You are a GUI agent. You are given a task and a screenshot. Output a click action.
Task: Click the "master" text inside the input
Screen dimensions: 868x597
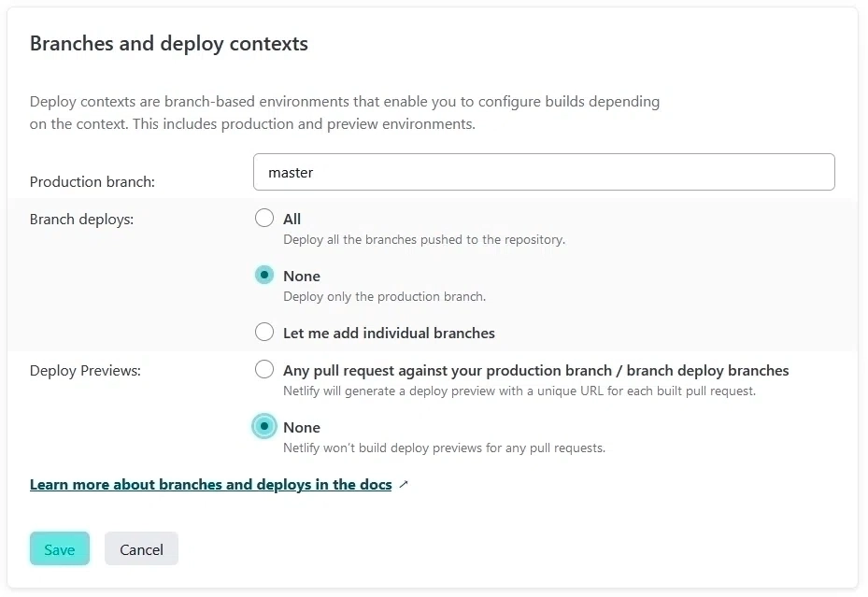point(292,172)
